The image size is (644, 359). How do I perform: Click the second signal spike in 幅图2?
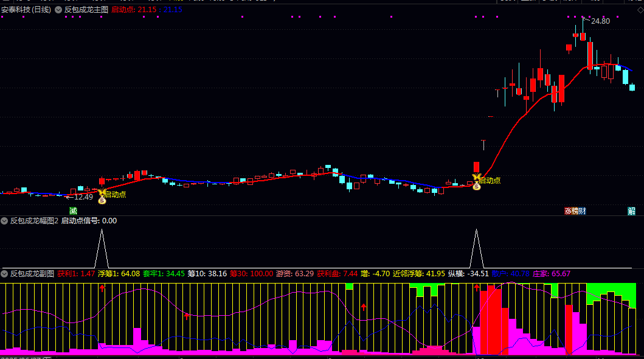[x=476, y=248]
